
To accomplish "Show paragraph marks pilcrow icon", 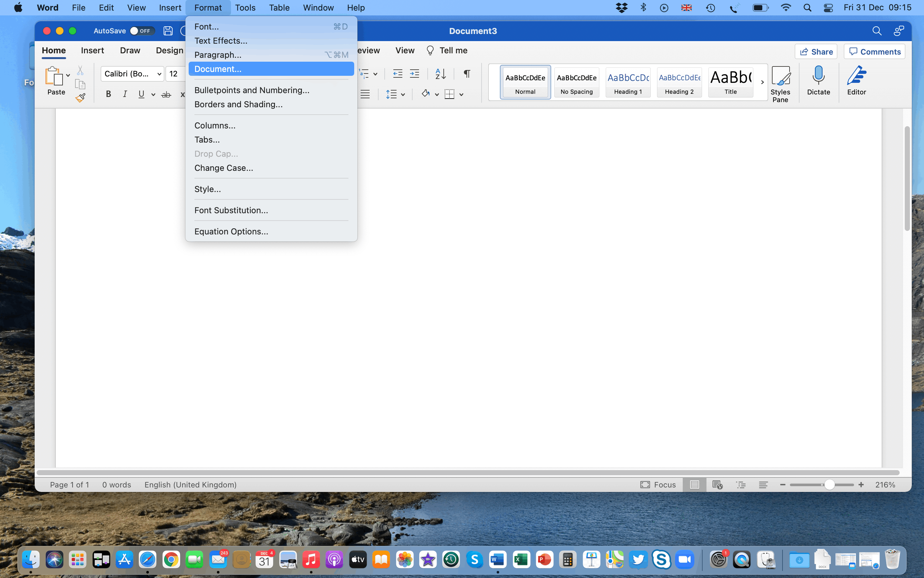I will tap(466, 74).
